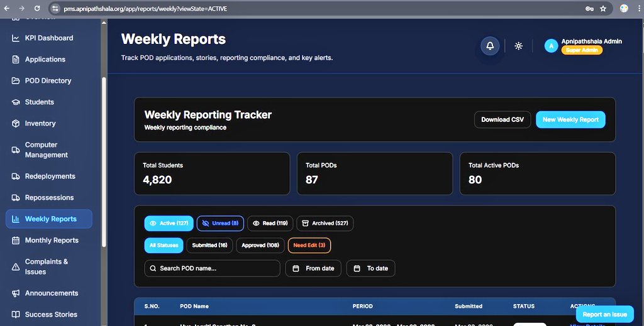This screenshot has width=644, height=326.
Task: Open the To date picker
Action: click(x=371, y=269)
